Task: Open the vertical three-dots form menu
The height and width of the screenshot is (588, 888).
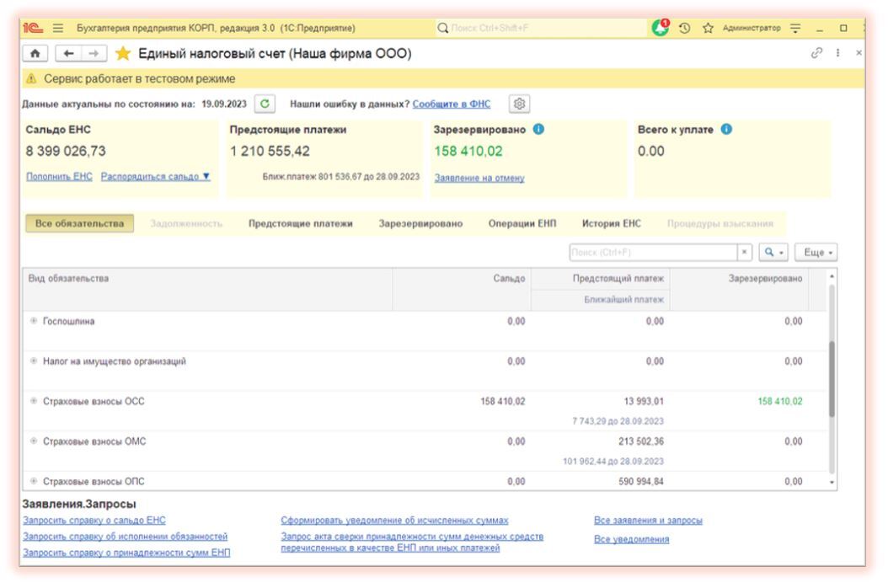Action: point(837,53)
